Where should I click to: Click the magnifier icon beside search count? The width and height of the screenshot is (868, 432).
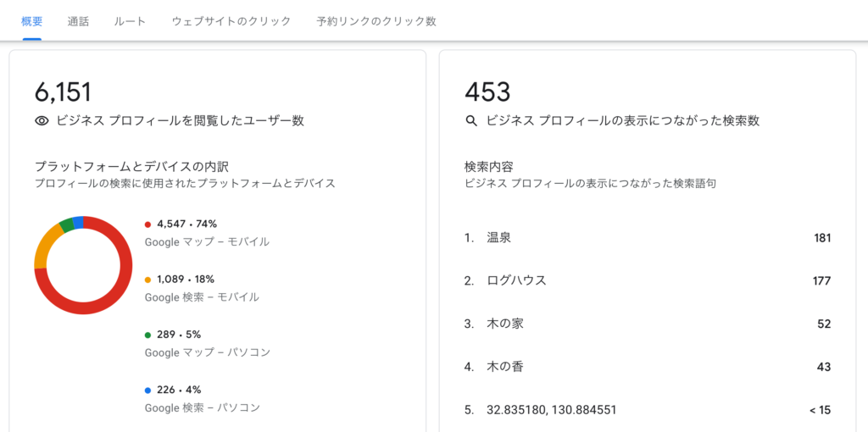(472, 121)
